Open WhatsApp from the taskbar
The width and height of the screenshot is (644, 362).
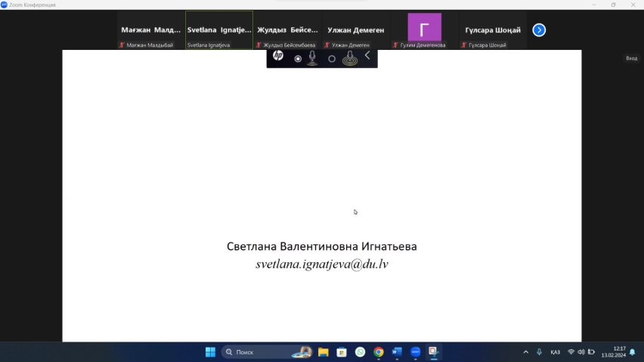[360, 352]
